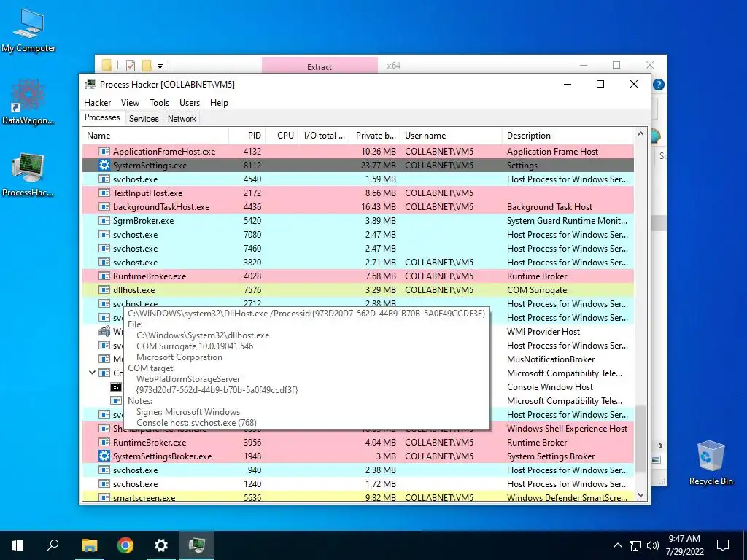Select svchost.exe with PID 4540

358,179
